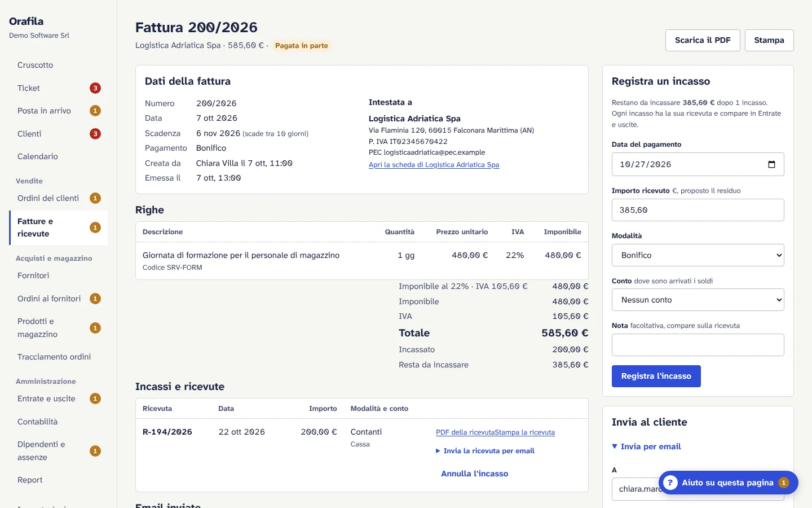
Task: Navigate to Clienti section
Action: coord(58,134)
